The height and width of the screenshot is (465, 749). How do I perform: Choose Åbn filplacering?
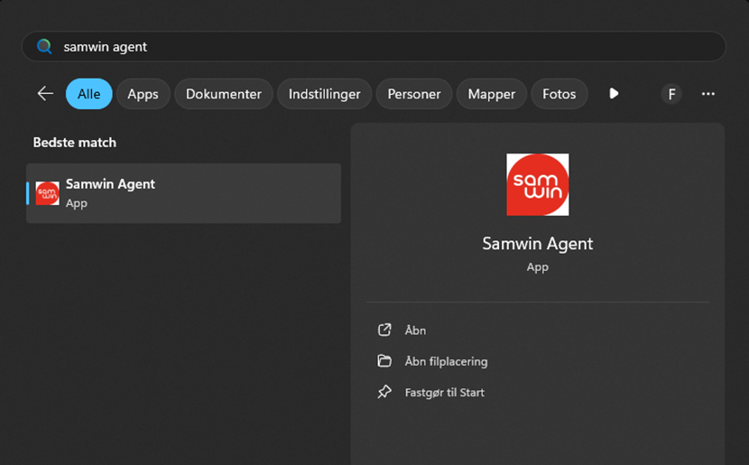[x=445, y=361]
